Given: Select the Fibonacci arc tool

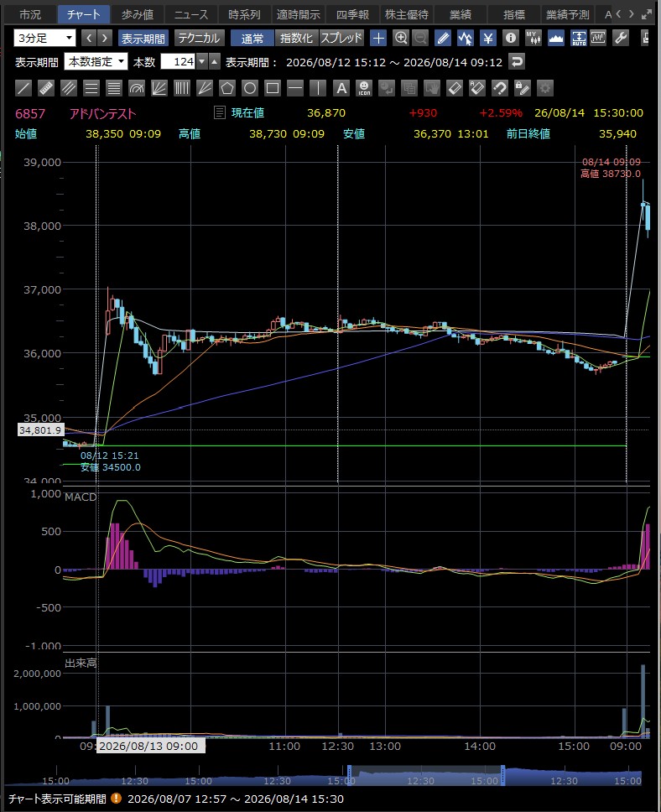Looking at the screenshot, I should [x=137, y=88].
